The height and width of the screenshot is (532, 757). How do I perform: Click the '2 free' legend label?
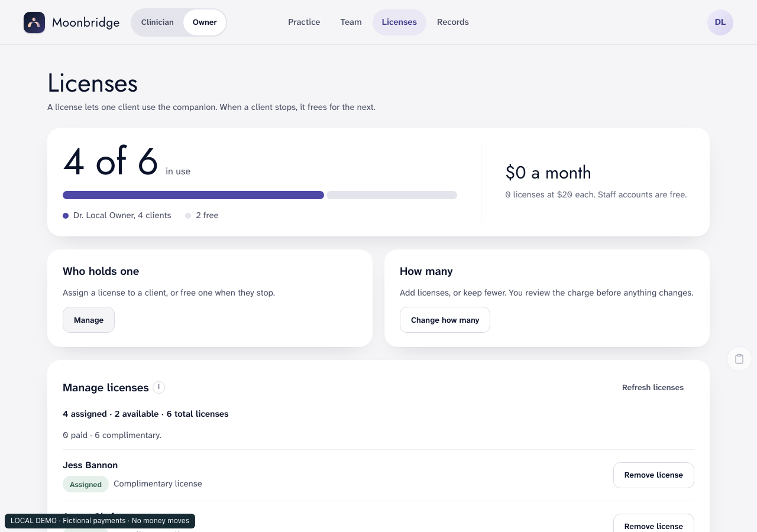pyautogui.click(x=207, y=216)
